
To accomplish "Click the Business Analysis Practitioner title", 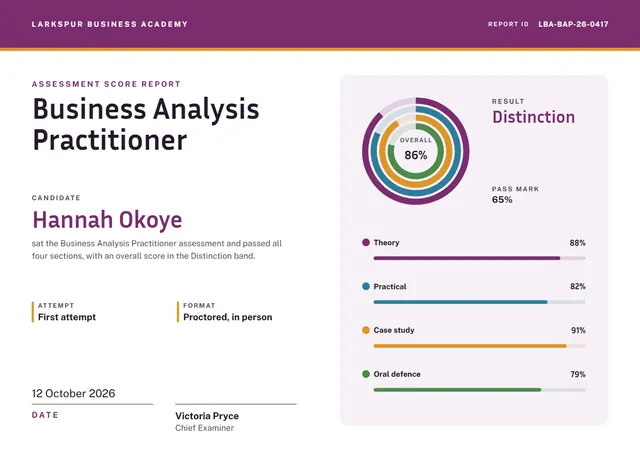I will [145, 124].
